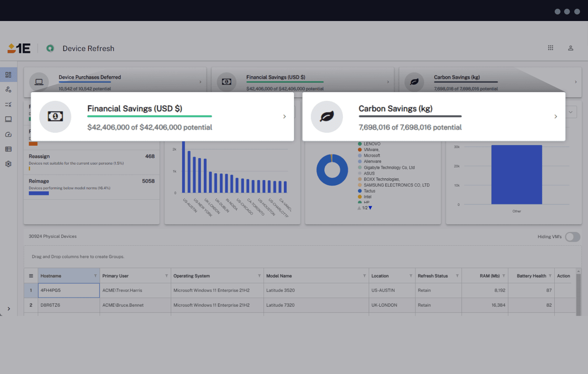Click the Financial Savings money icon

click(55, 117)
